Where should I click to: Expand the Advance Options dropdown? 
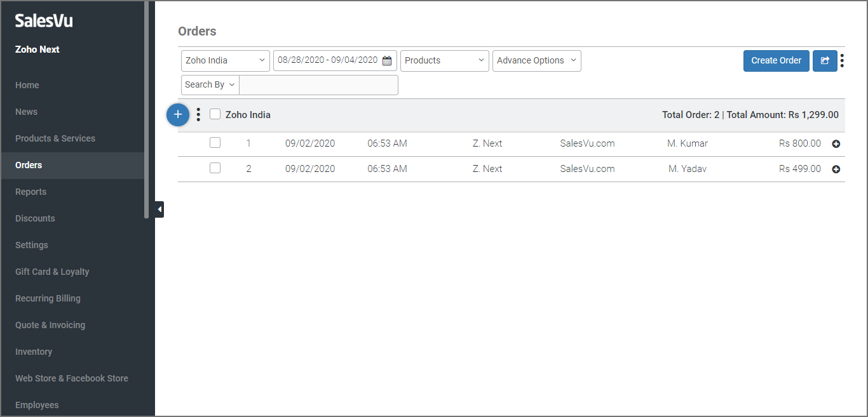536,61
